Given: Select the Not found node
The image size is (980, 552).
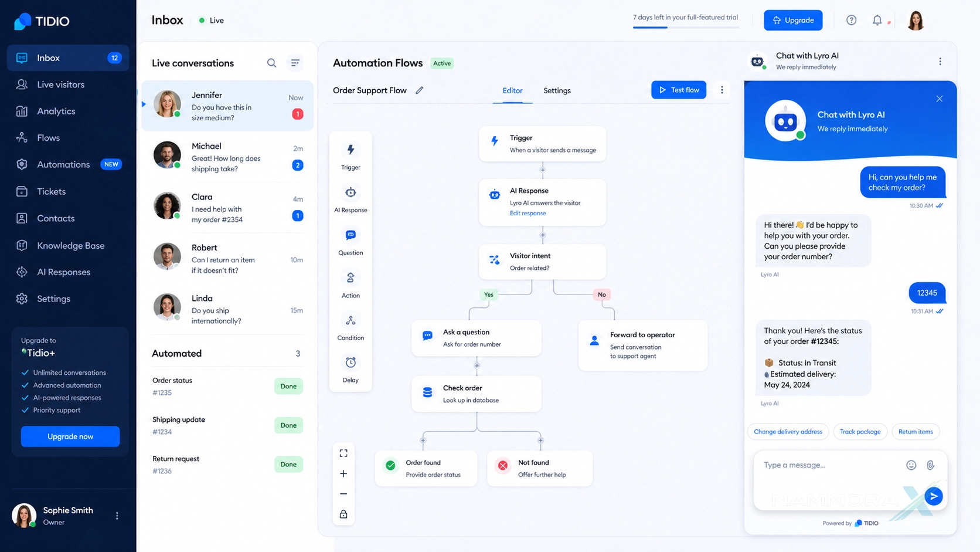Looking at the screenshot, I should pyautogui.click(x=540, y=468).
